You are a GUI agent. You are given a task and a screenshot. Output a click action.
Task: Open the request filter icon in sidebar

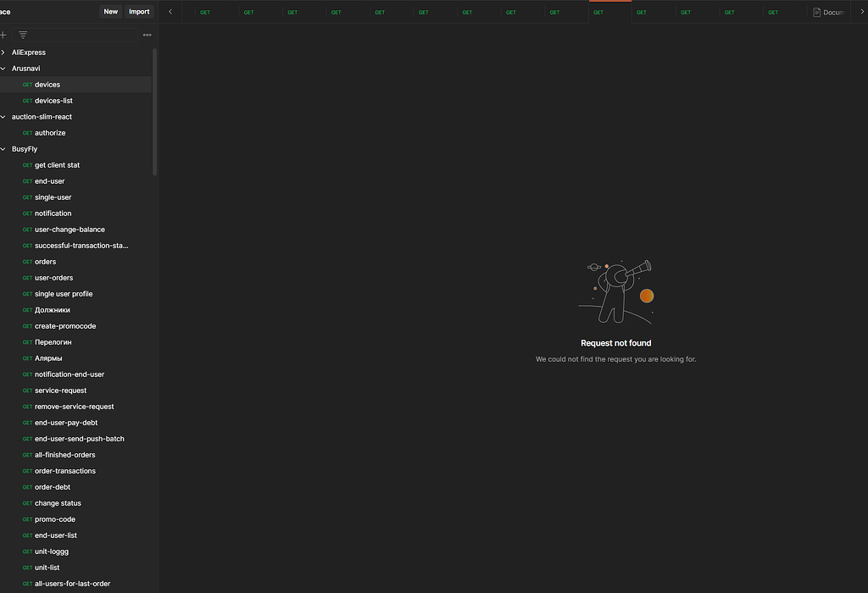(22, 35)
